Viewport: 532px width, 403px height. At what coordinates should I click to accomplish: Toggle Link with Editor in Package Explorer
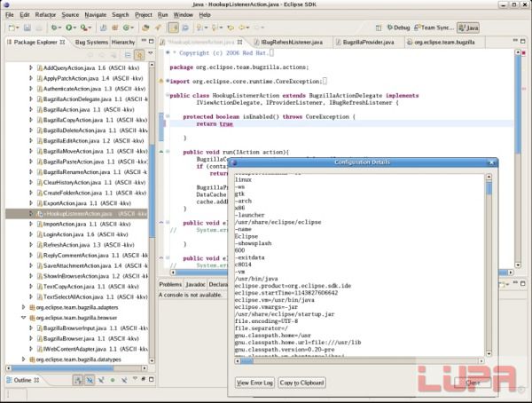[x=139, y=55]
